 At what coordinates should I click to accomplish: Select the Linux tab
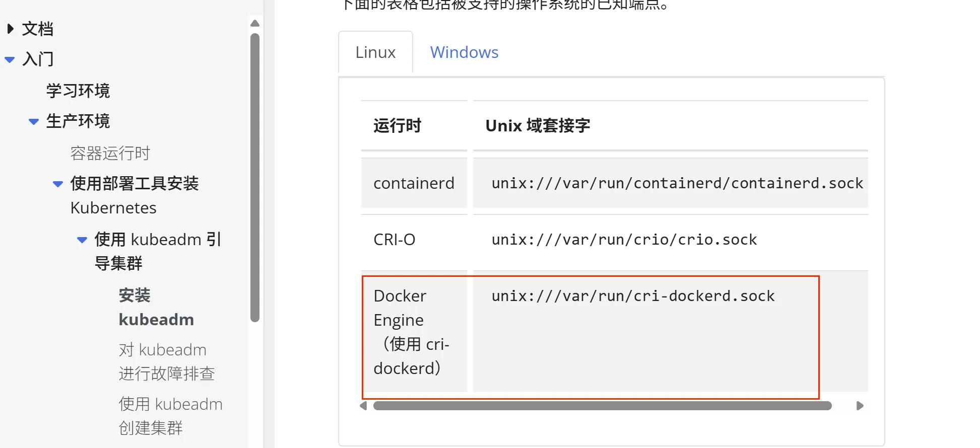[375, 52]
